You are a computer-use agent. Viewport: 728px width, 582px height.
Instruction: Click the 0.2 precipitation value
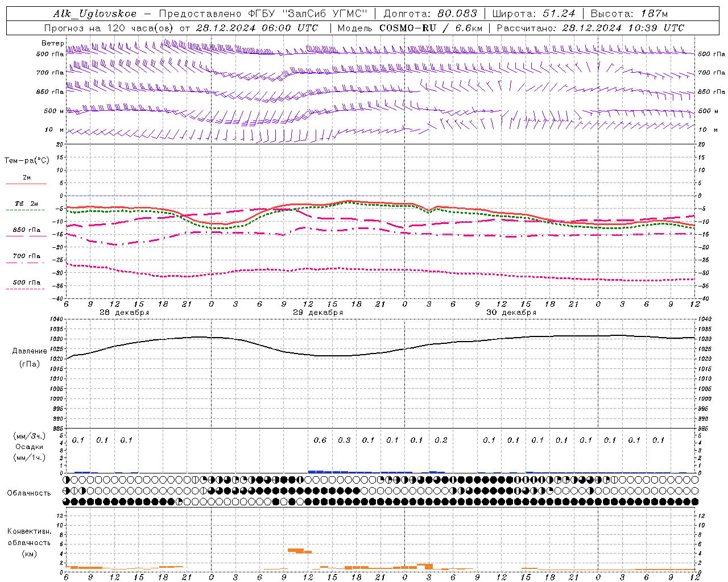(441, 440)
